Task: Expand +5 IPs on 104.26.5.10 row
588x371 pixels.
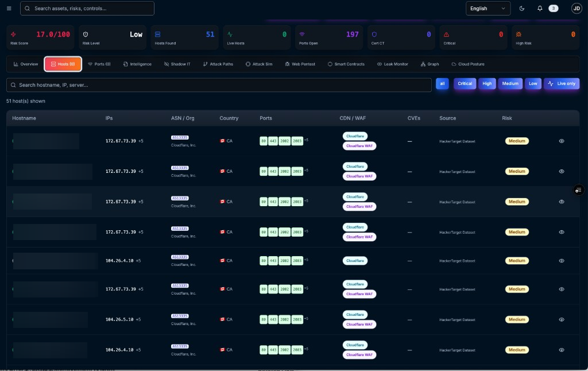Action: coord(138,320)
